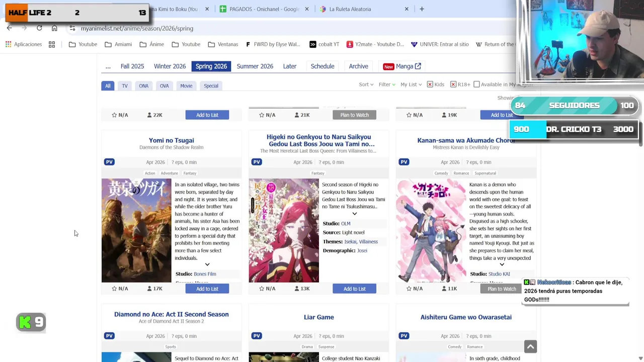Click PV badge on Kanan-sama wa Akumade
The width and height of the screenshot is (644, 362).
click(x=404, y=162)
